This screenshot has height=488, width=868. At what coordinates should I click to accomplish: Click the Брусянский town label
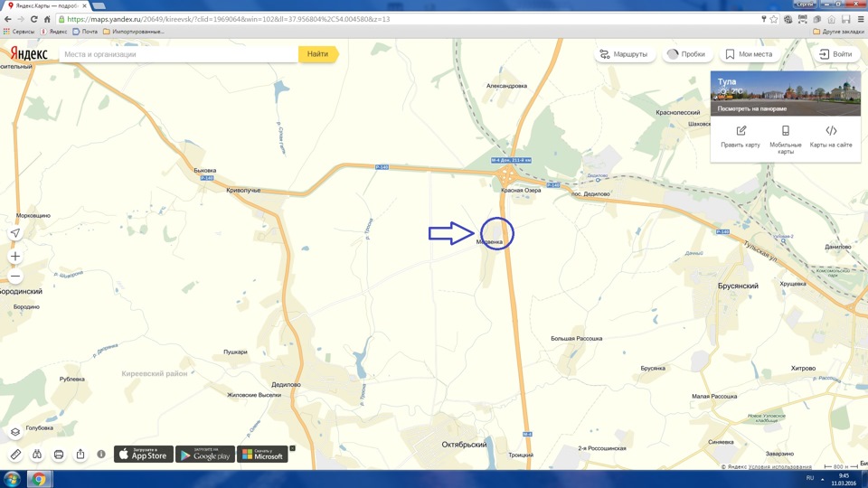pyautogui.click(x=738, y=286)
